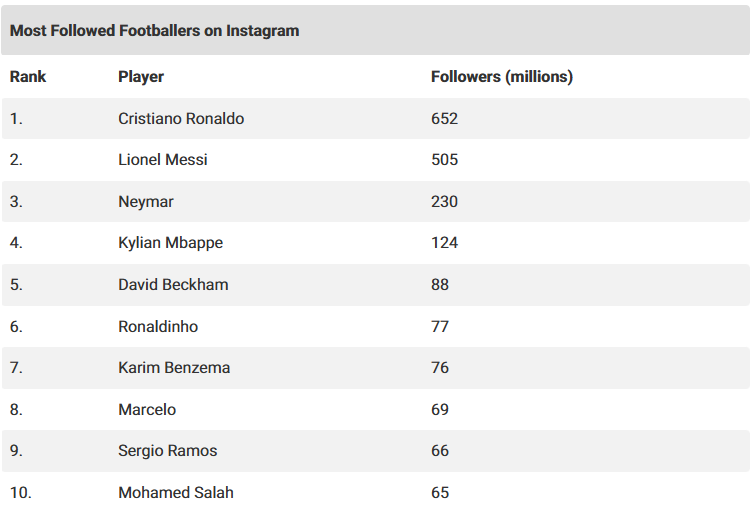Click the Followers (millions) column header
The image size is (753, 513).
coord(502,77)
